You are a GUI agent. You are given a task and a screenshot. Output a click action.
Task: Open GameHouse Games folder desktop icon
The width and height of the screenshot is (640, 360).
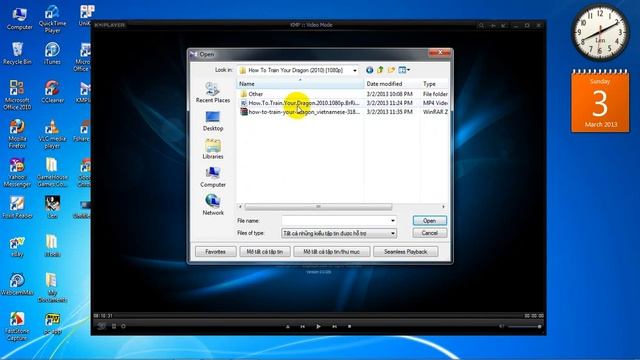point(52,173)
